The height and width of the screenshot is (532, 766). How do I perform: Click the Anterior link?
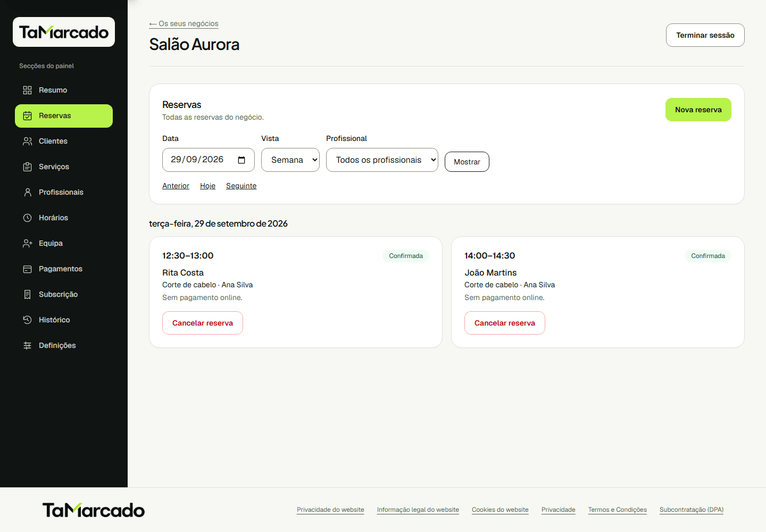click(176, 186)
